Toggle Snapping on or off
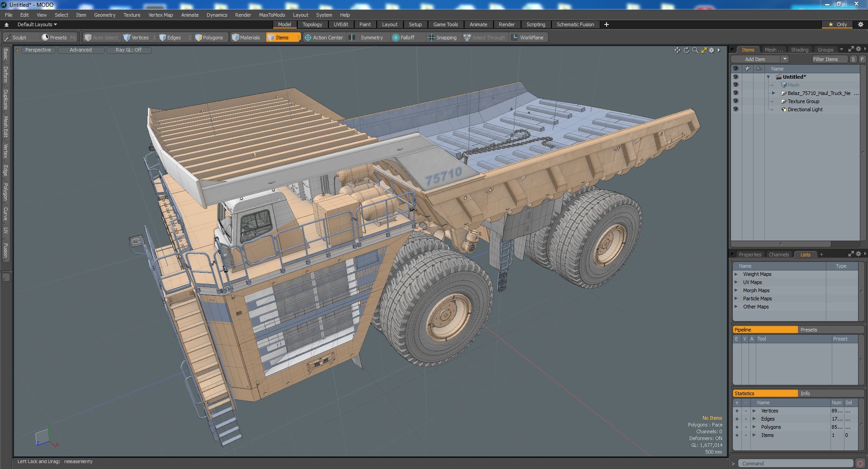868x469 pixels. (442, 38)
